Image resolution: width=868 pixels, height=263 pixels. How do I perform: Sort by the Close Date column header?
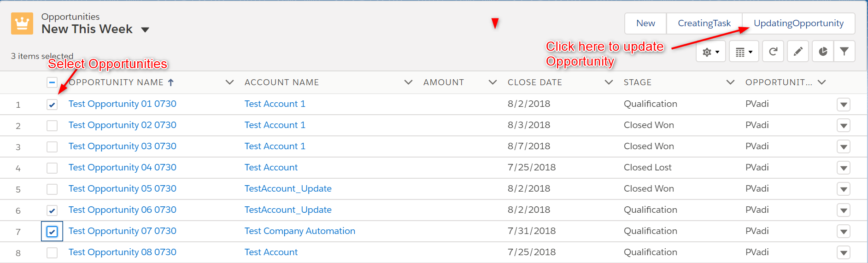(x=534, y=82)
